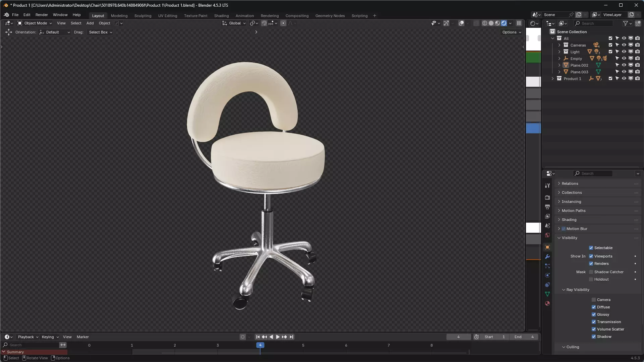Enable the Holdout mask checkbox

click(591, 279)
